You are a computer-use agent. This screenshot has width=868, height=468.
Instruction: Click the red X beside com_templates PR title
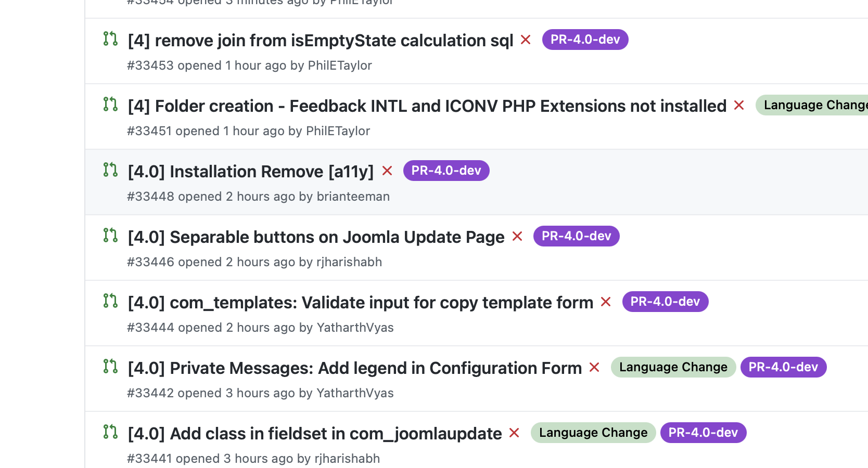pos(606,302)
